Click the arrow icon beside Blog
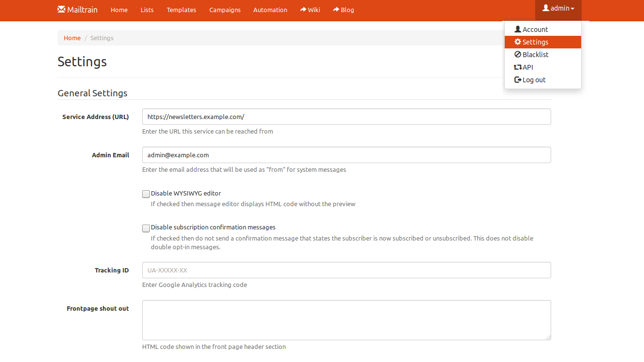Image resolution: width=644 pixels, height=362 pixels. pyautogui.click(x=336, y=9)
